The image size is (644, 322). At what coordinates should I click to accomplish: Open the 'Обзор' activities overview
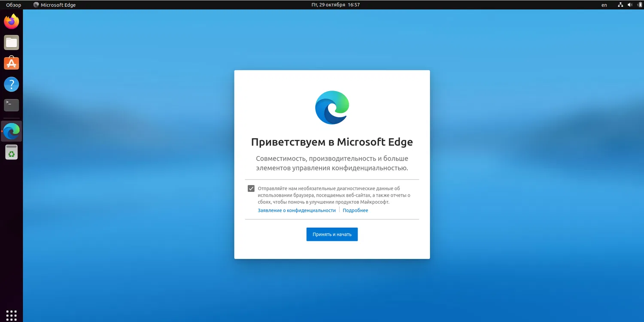coord(13,5)
